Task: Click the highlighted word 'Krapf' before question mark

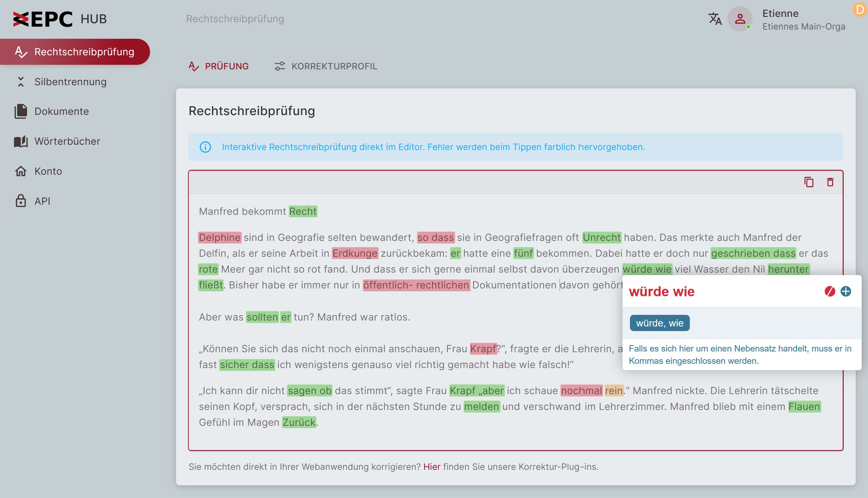Action: click(x=483, y=349)
